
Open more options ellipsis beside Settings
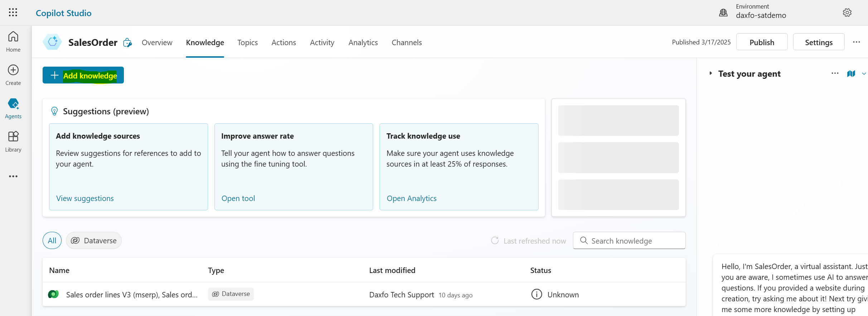click(856, 42)
